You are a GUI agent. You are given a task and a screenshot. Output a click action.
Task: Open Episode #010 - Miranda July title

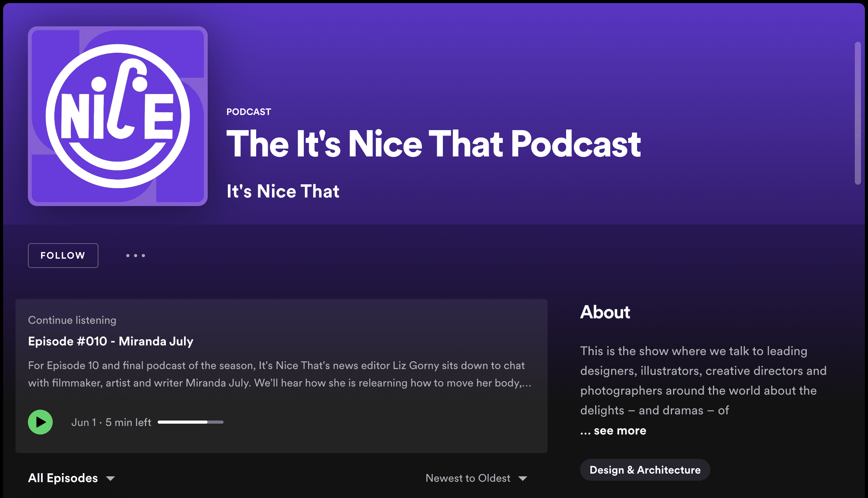[x=111, y=341]
